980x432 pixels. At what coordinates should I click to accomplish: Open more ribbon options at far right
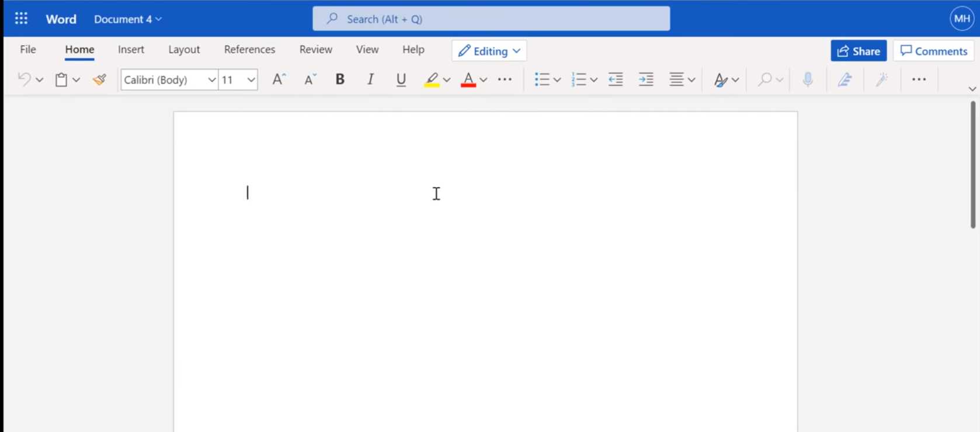(919, 80)
